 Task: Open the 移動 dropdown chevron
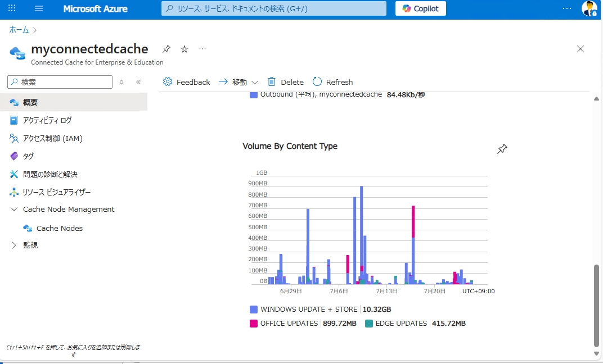[x=255, y=82]
